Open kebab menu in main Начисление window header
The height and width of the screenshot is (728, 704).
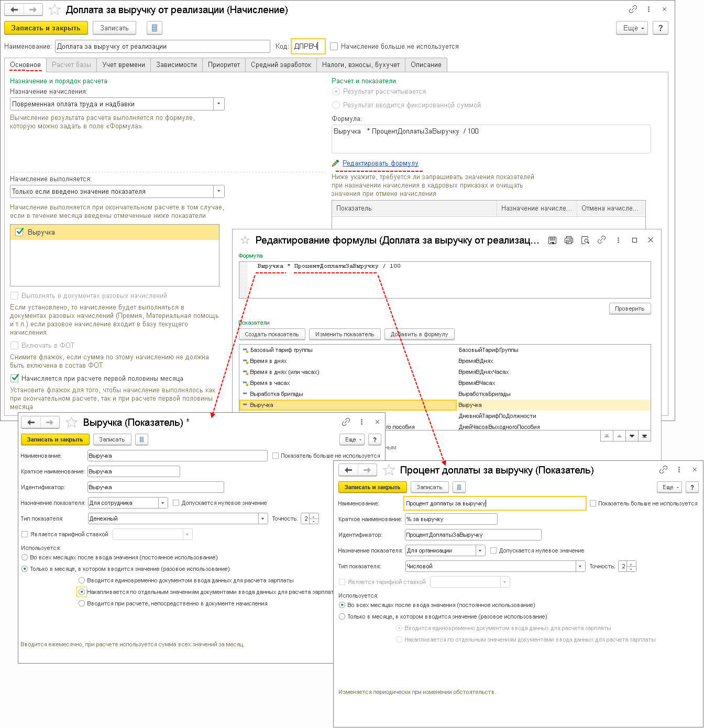(x=648, y=9)
